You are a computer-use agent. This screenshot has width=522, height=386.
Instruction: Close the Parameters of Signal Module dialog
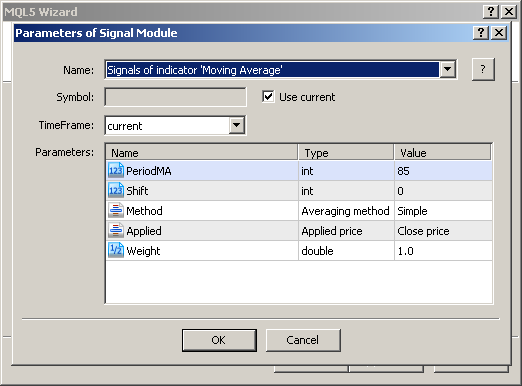pos(499,33)
